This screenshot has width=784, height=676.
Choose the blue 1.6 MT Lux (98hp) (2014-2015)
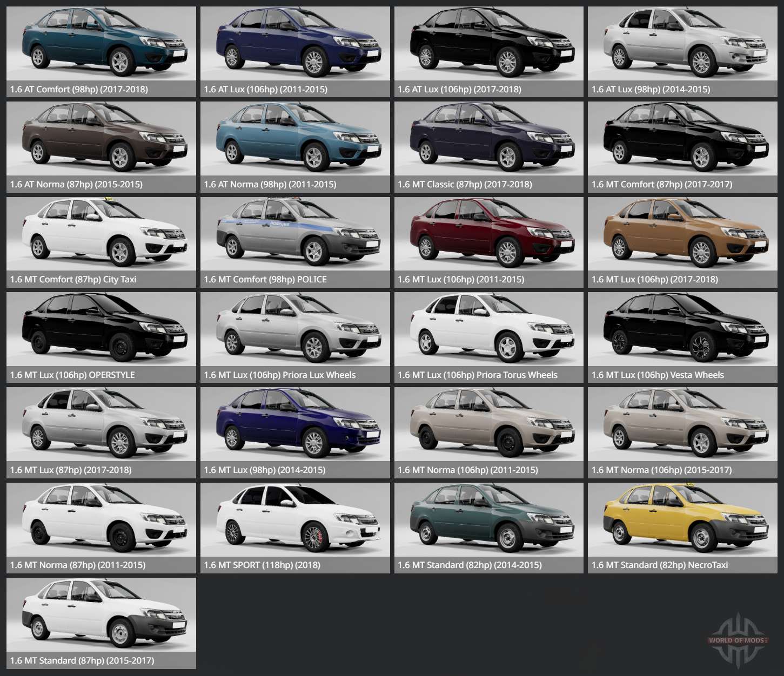(x=295, y=433)
